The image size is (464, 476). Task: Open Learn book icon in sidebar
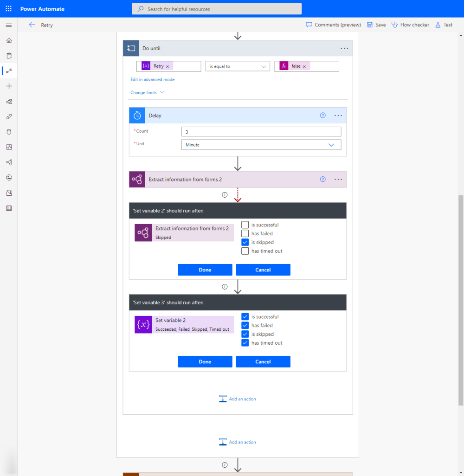9,208
